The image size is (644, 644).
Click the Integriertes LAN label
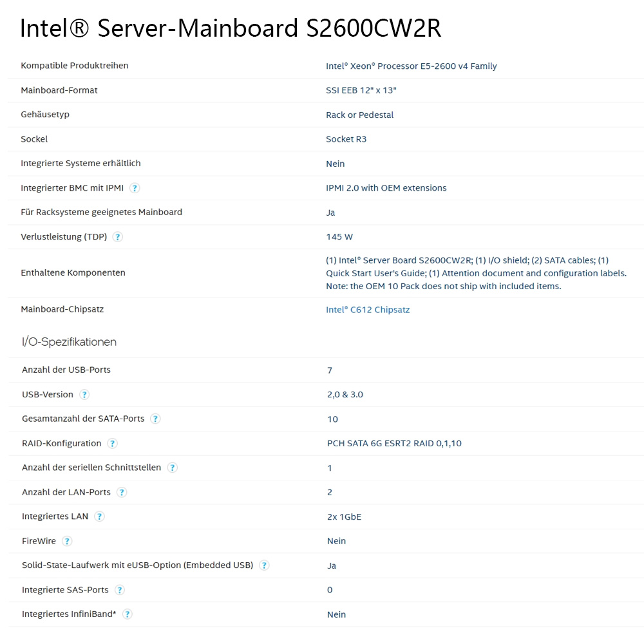55,516
